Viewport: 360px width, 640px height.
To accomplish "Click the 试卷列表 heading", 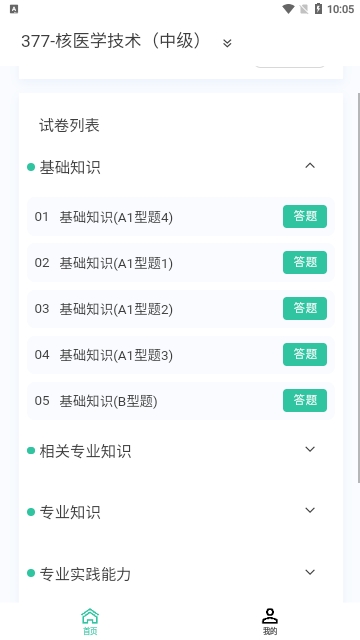I will click(69, 125).
